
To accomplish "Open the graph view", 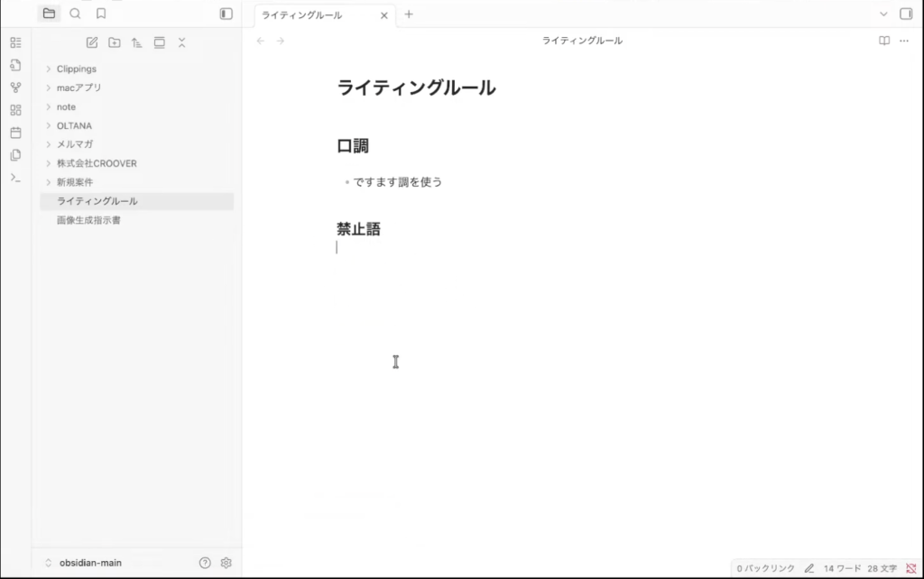I will pyautogui.click(x=14, y=87).
